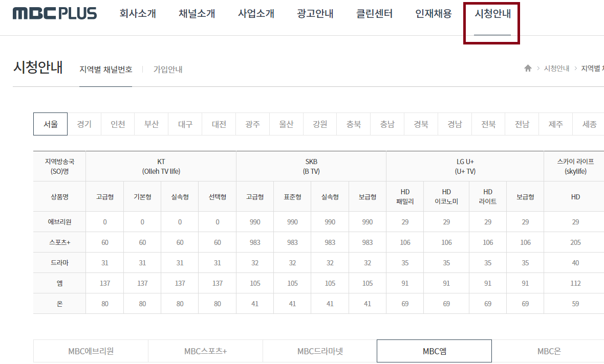Image resolution: width=604 pixels, height=364 pixels.
Task: Click the MBC드라마넷 channel button
Action: point(320,351)
